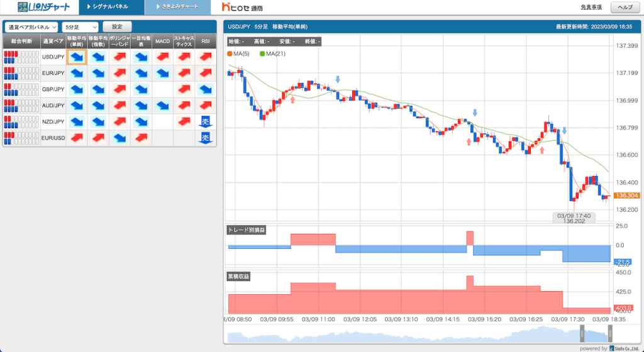
Task: Click the 移動平均(単純) column header
Action: [x=77, y=41]
